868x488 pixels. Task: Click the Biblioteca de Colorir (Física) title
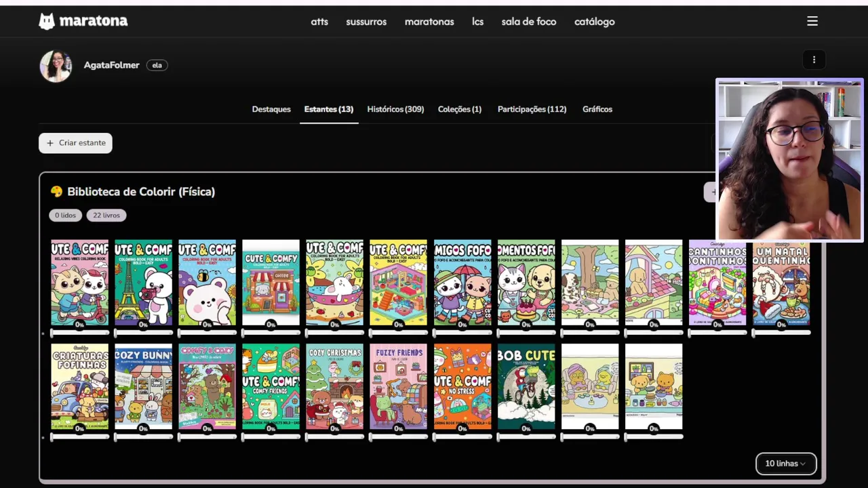141,192
